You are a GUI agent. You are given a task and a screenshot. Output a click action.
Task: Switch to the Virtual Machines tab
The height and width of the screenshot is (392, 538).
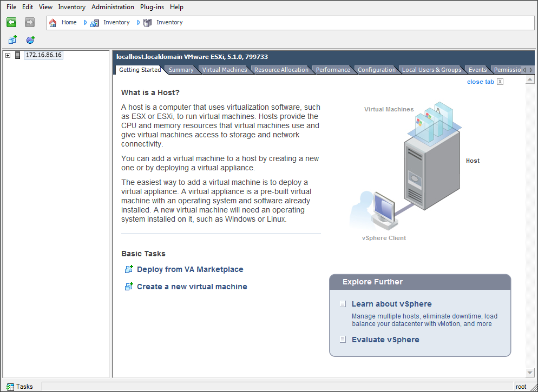pyautogui.click(x=225, y=70)
